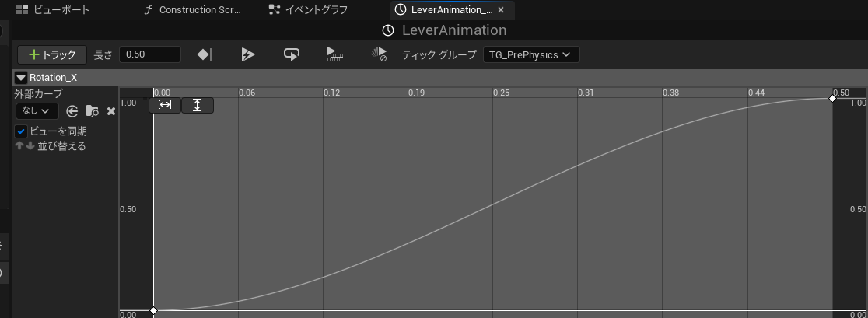Select the keyframe at time 0.50
This screenshot has width=868, height=318.
832,99
